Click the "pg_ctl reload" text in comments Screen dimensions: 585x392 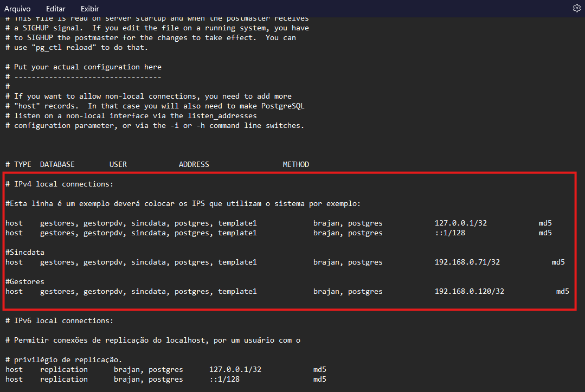[x=68, y=47]
